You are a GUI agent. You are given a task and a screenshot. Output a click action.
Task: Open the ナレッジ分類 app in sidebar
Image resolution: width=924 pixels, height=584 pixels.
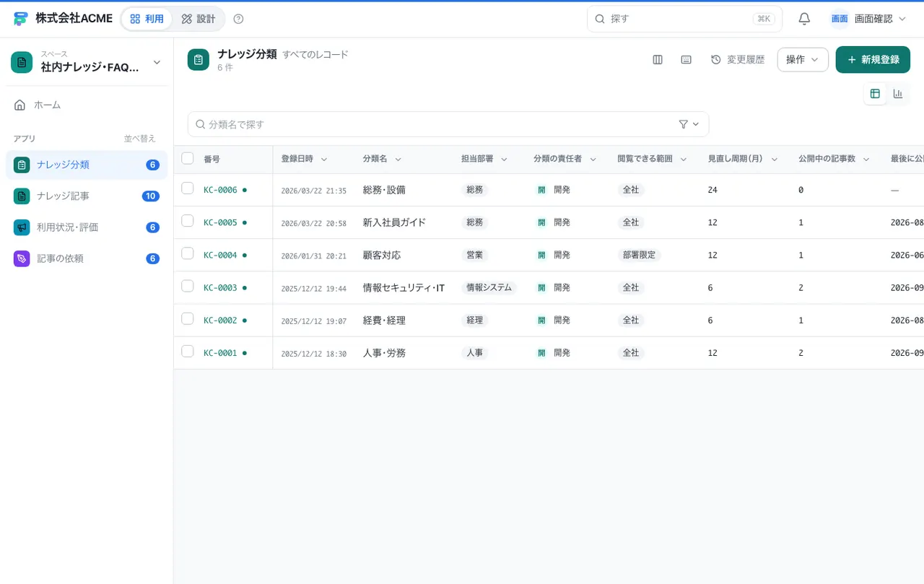tap(87, 165)
